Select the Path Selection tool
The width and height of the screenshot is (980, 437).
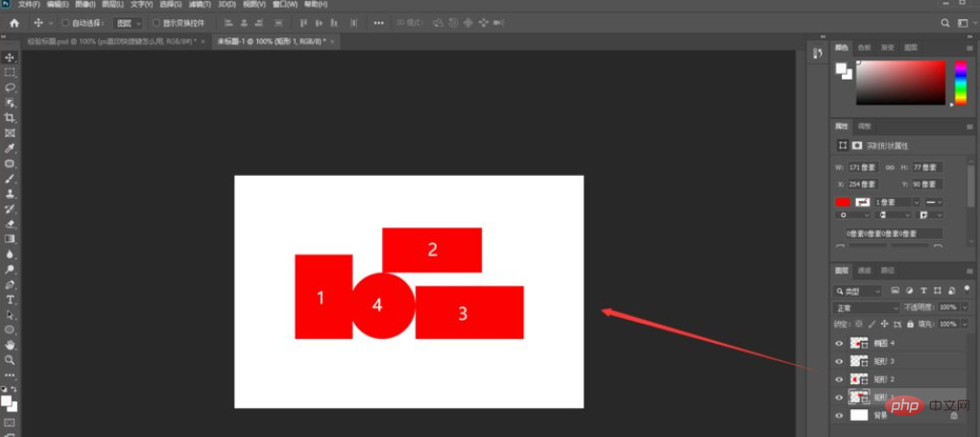pos(10,314)
